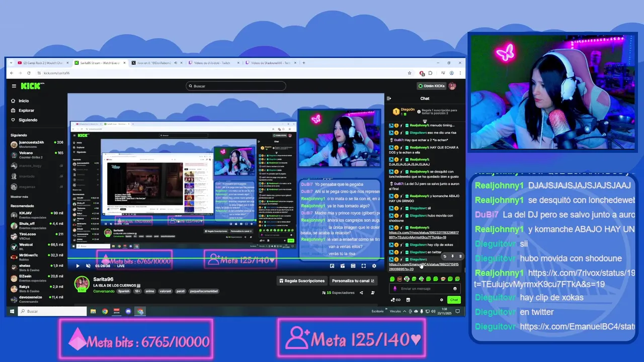Image resolution: width=644 pixels, height=362 pixels.
Task: Open Rakyz recommended channel
Action: click(x=37, y=289)
